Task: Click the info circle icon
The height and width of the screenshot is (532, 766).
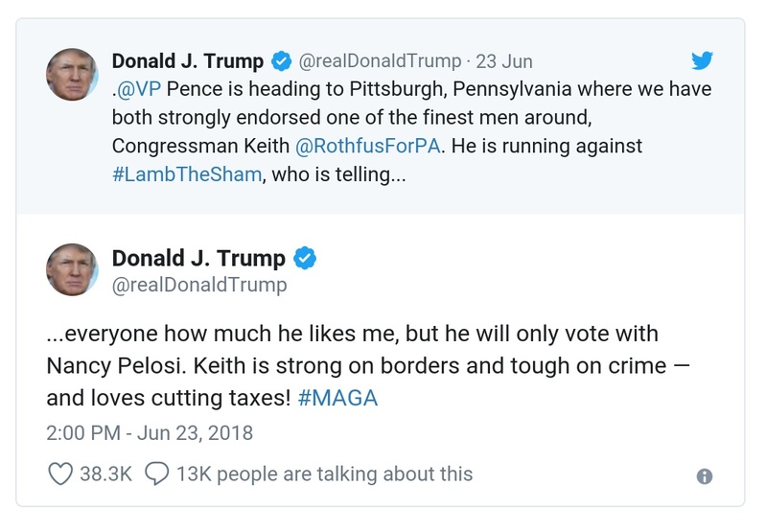Action: tap(705, 476)
